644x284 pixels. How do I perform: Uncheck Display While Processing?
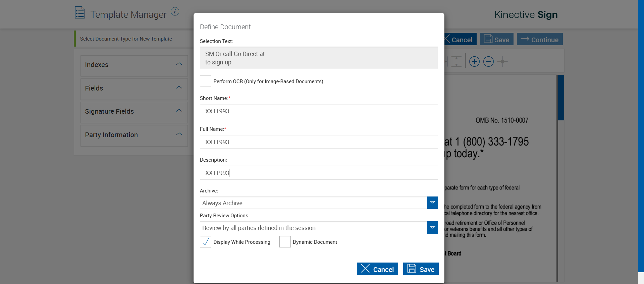[206, 242]
